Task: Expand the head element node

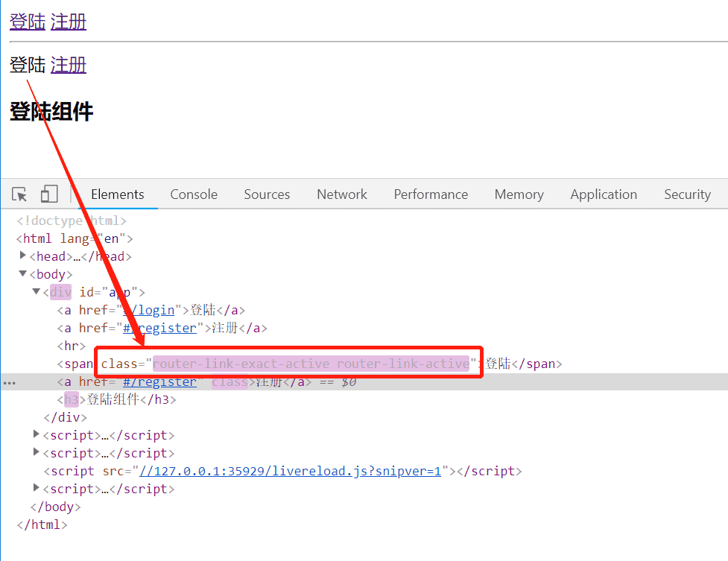Action: click(22, 256)
